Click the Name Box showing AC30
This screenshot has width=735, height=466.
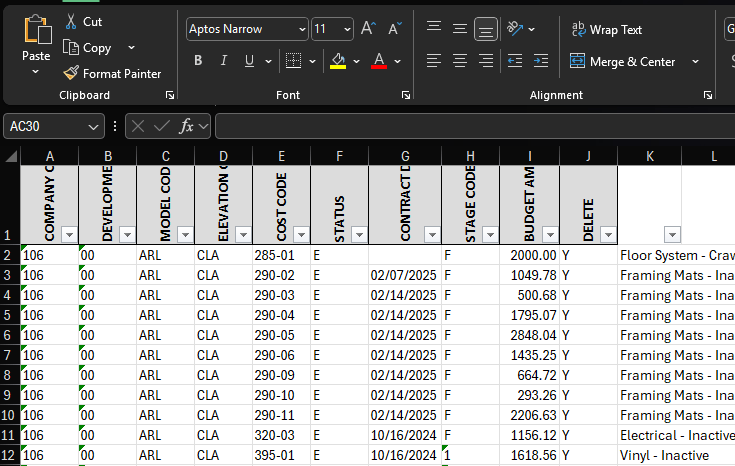click(45, 127)
